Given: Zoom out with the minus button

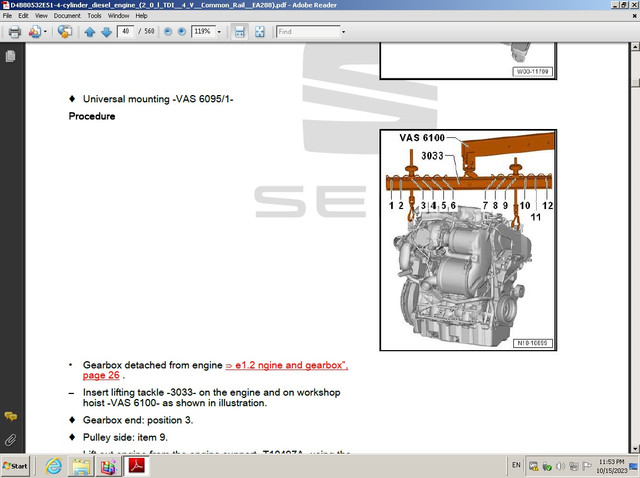Looking at the screenshot, I should 168,31.
